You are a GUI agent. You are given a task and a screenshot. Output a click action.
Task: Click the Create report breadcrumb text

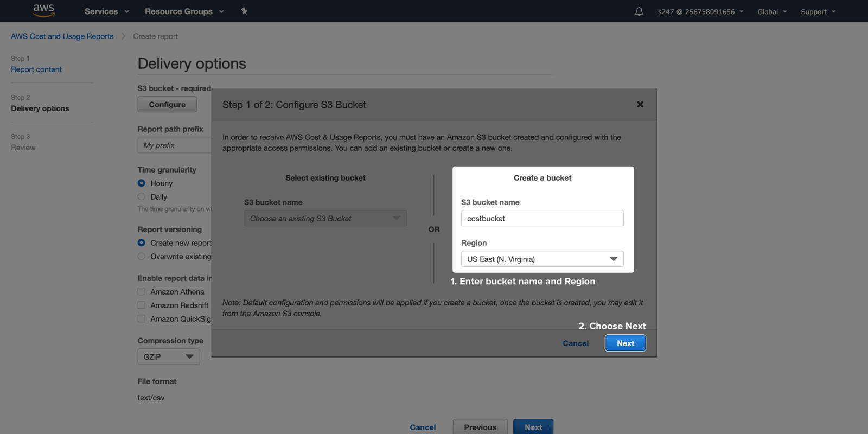(x=155, y=36)
